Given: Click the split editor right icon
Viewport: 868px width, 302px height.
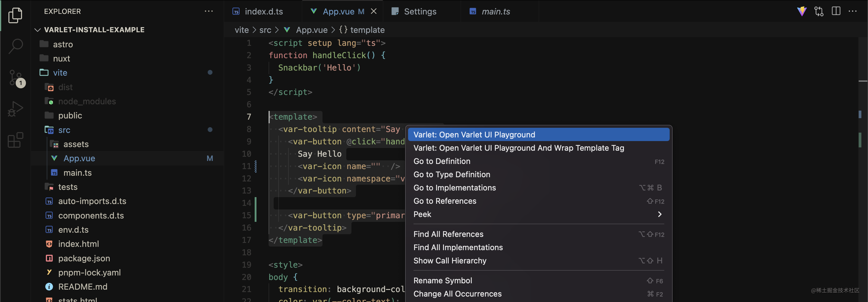Looking at the screenshot, I should (836, 11).
